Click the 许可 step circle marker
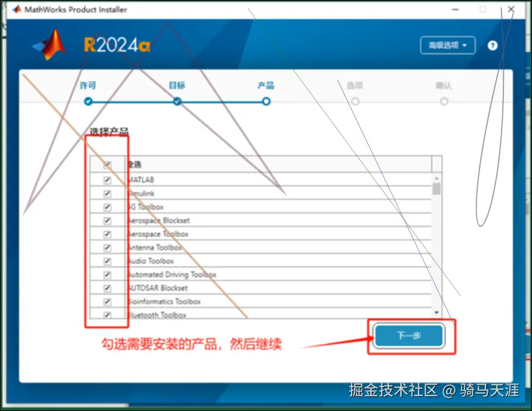Screen dimensions: 532x411 88,101
